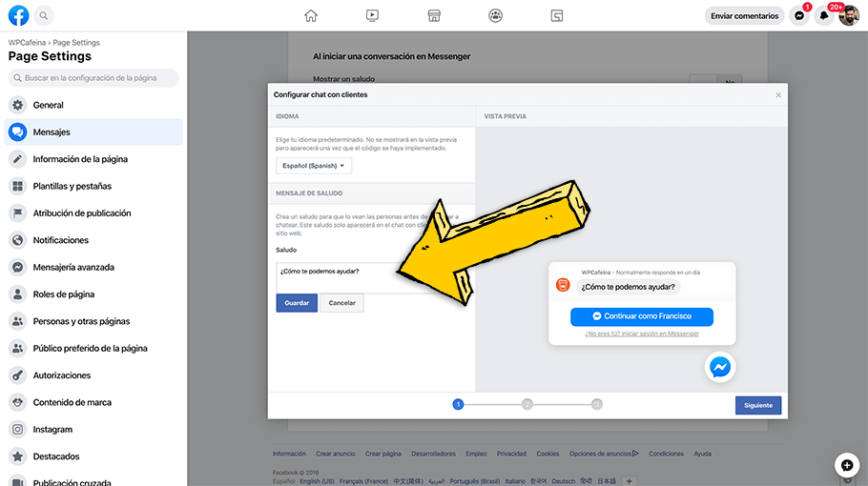Click Empleo footer link
The image size is (868, 486).
(476, 454)
